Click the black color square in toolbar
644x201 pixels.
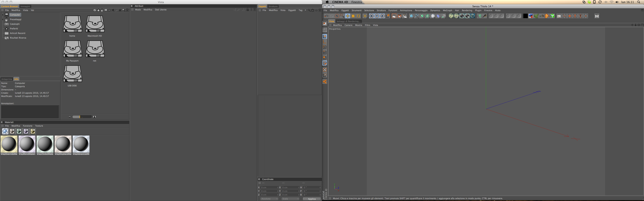pos(526,16)
